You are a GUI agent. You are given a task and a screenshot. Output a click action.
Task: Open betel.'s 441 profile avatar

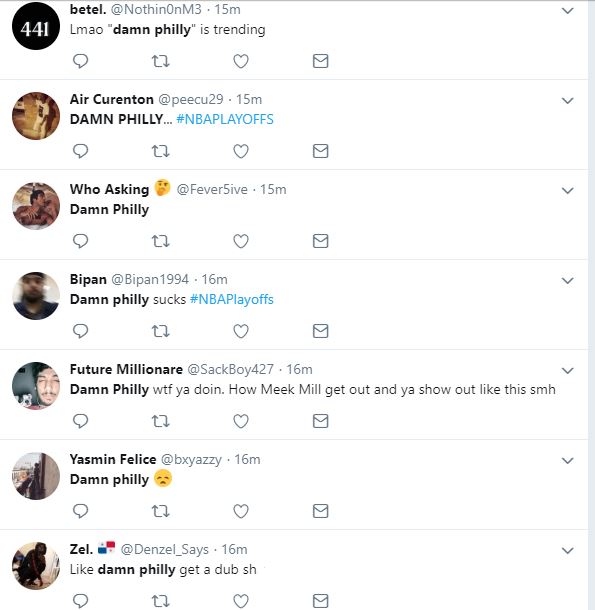36,26
